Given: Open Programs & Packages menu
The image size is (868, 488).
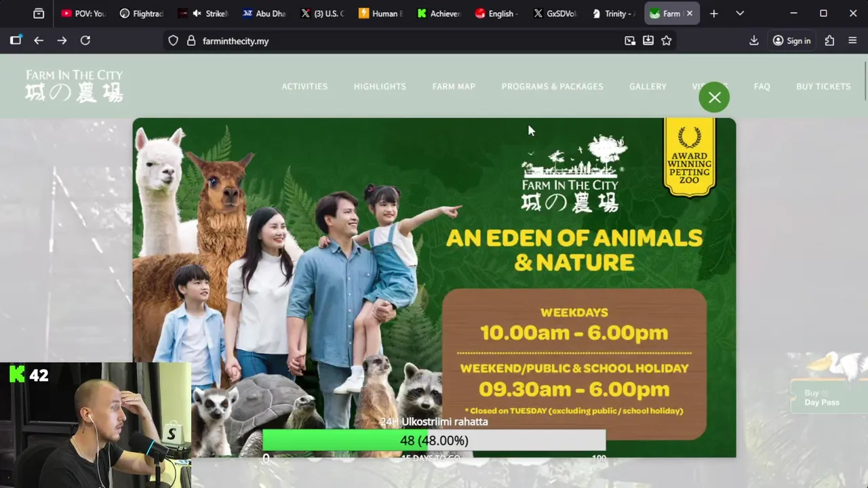Looking at the screenshot, I should 552,87.
